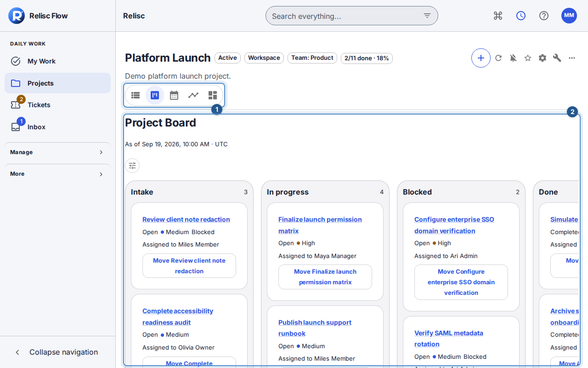Expand the Manage section

tap(57, 152)
